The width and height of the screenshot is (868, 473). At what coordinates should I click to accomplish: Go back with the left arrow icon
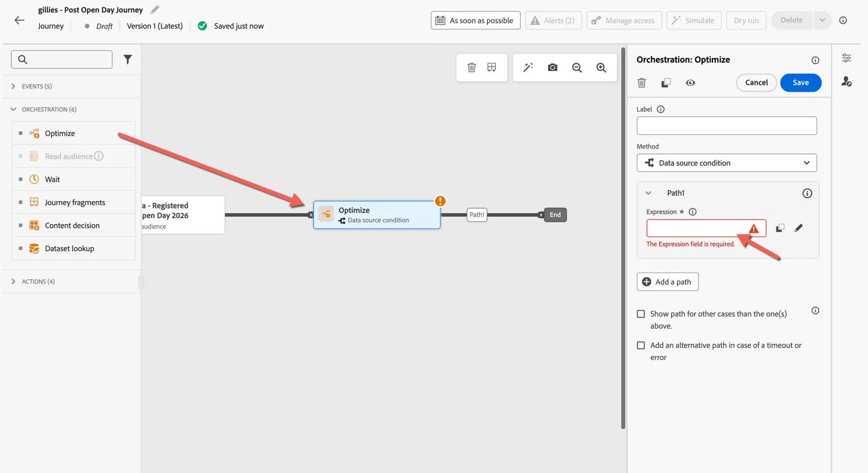coord(19,20)
